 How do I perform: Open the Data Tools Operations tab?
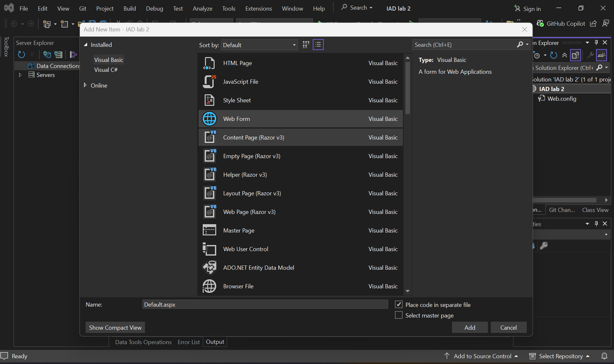point(143,342)
